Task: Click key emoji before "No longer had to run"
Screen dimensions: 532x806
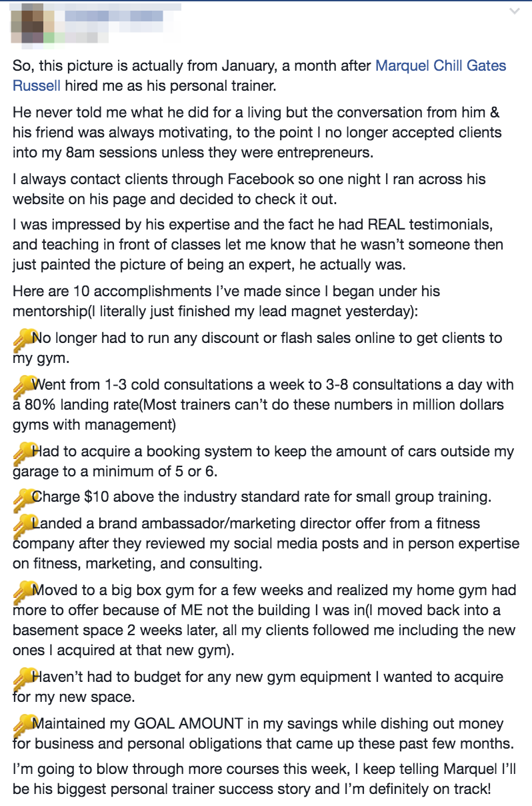Action: tap(23, 340)
